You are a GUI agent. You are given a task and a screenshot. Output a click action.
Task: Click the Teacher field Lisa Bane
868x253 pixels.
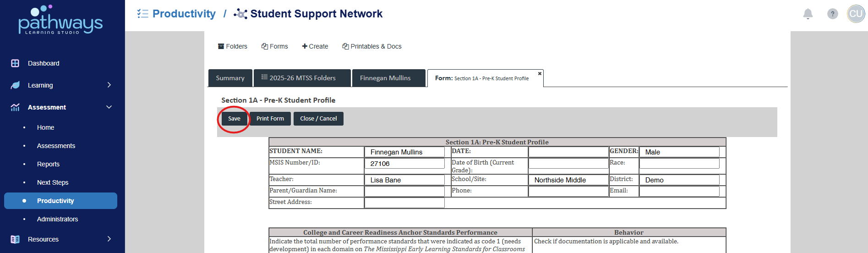click(x=404, y=180)
